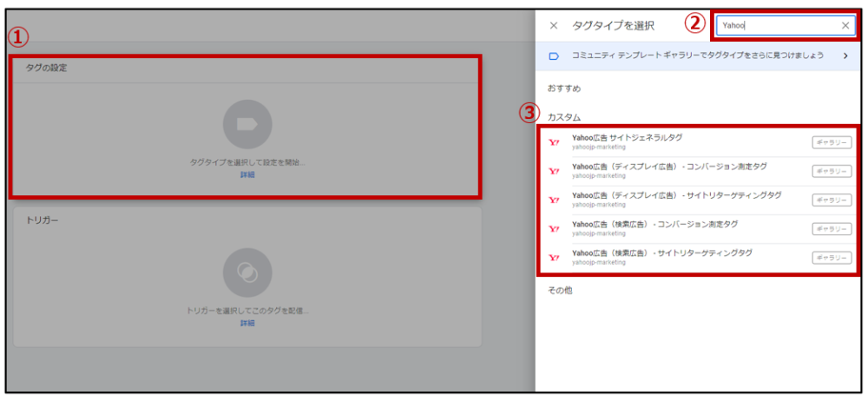Screen dimensions: 868x400
Task: Open 詳細 link under トリガーを選択
Action: point(247,323)
